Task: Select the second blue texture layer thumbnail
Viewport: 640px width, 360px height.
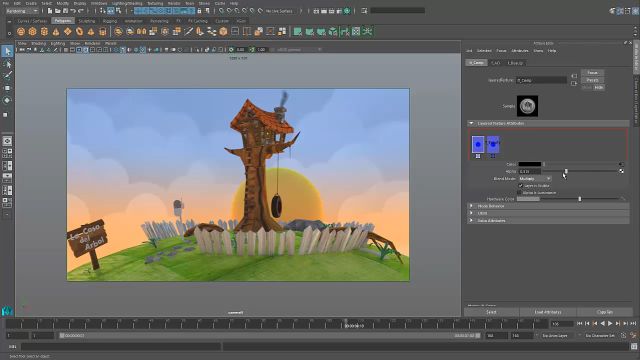Action: (x=493, y=144)
